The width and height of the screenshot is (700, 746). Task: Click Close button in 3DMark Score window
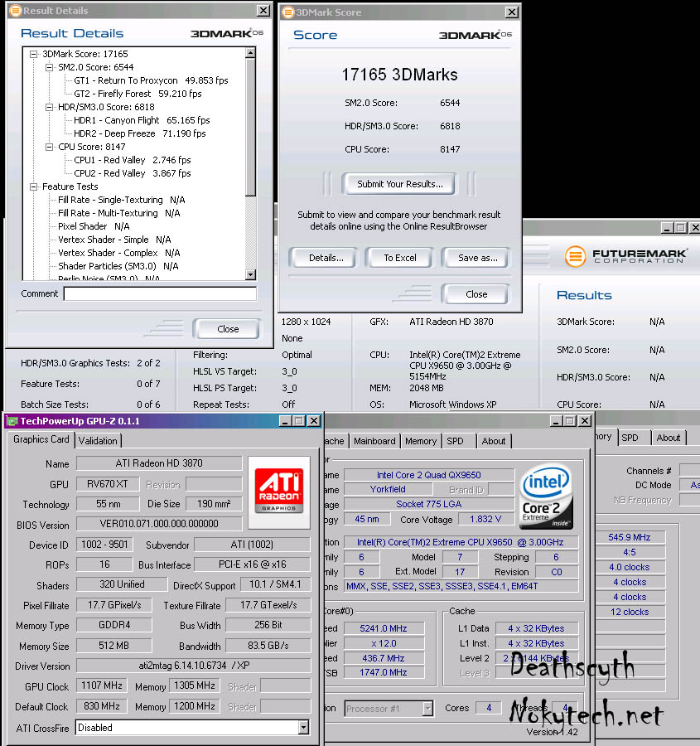476,294
